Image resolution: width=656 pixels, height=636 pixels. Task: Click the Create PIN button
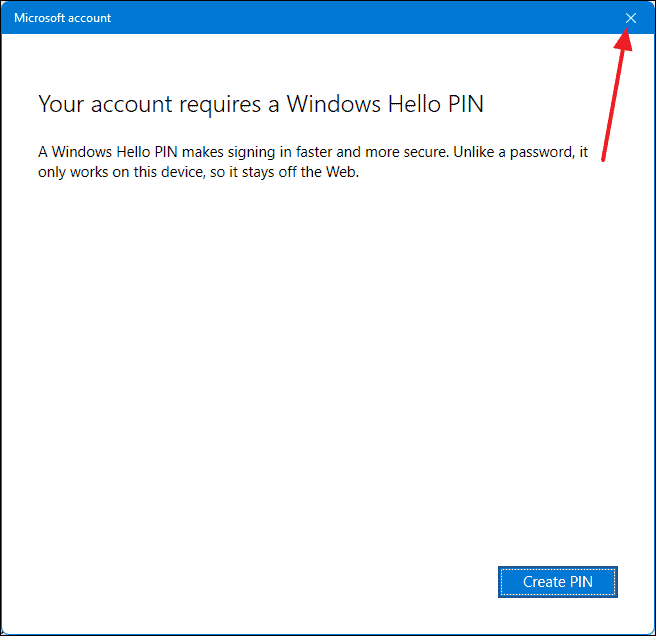pos(558,582)
